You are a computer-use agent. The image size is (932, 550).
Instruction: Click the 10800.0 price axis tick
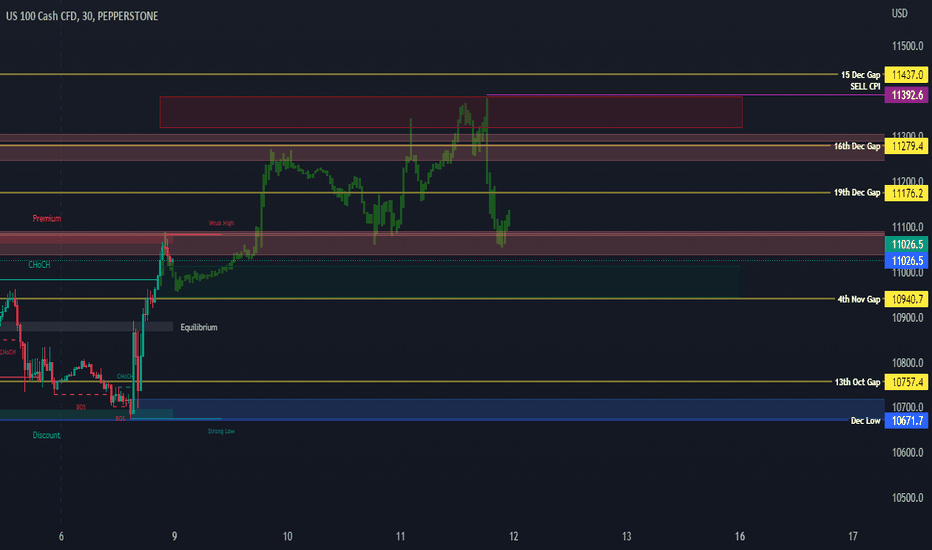pyautogui.click(x=907, y=363)
